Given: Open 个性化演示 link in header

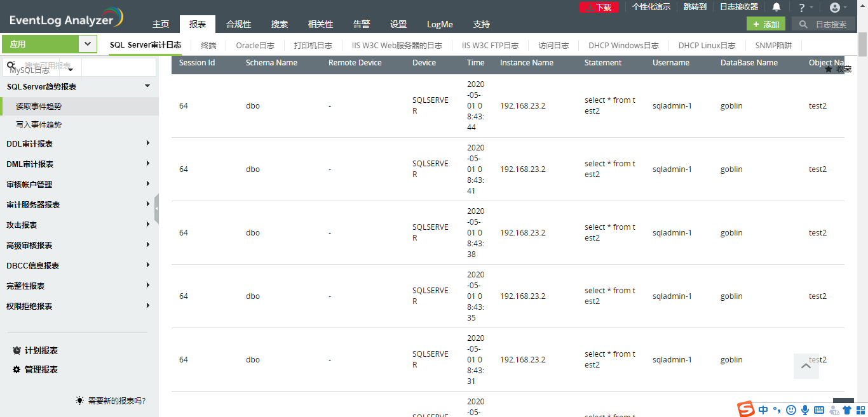Looking at the screenshot, I should pos(651,7).
